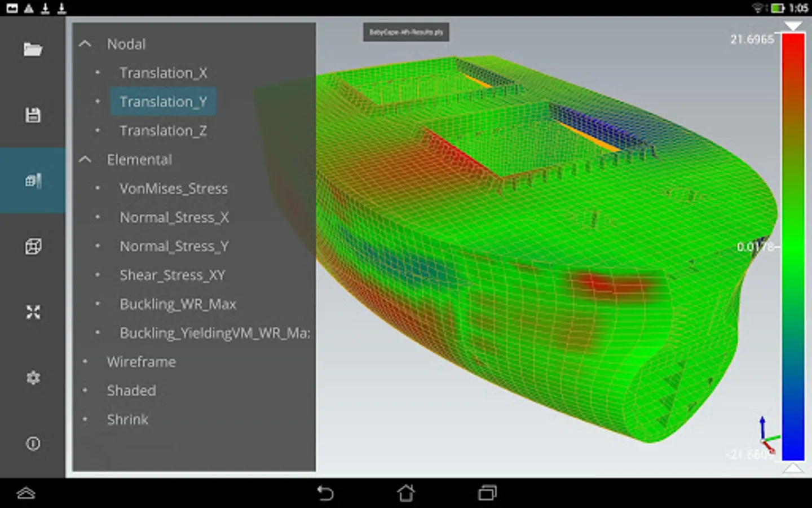Tap the color legend gradient bar
Screen dimensions: 812x508
(x=793, y=247)
